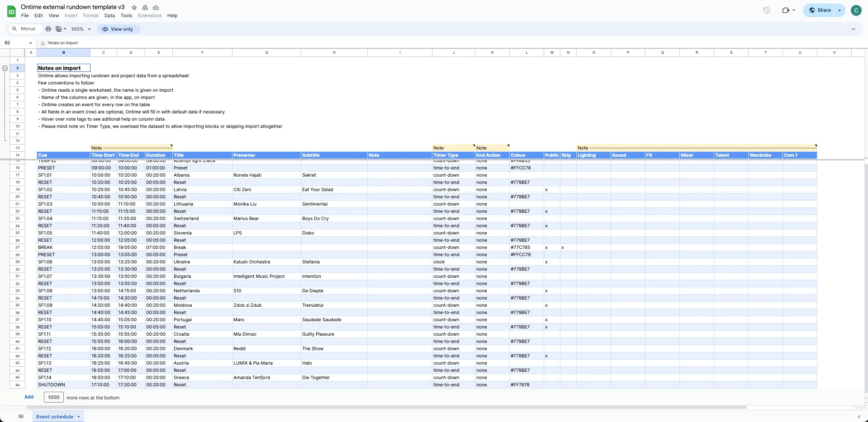Open the zoom level dropdown

[81, 29]
